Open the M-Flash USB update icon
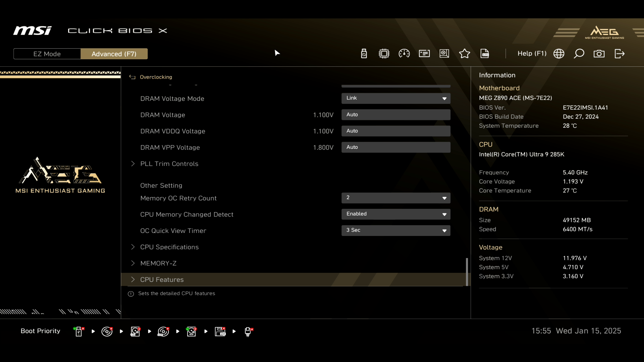Image resolution: width=644 pixels, height=362 pixels. [x=364, y=54]
